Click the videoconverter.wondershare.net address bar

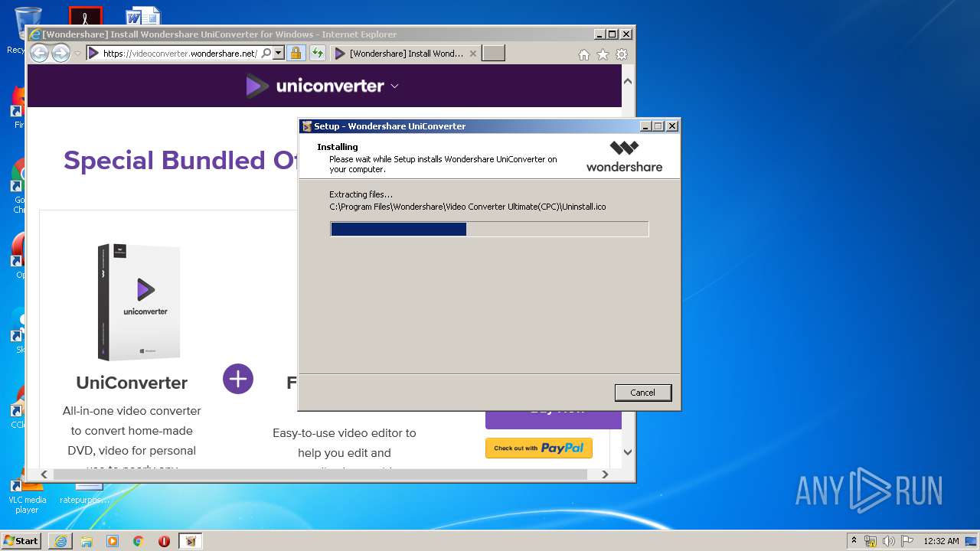180,54
